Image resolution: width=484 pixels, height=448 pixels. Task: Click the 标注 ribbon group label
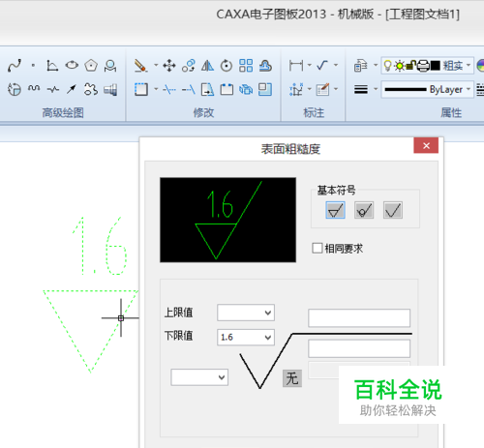tap(314, 113)
